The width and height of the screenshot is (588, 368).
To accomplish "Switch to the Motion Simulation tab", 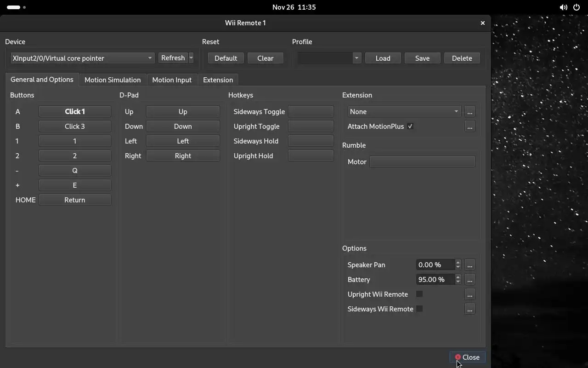I will tap(113, 80).
